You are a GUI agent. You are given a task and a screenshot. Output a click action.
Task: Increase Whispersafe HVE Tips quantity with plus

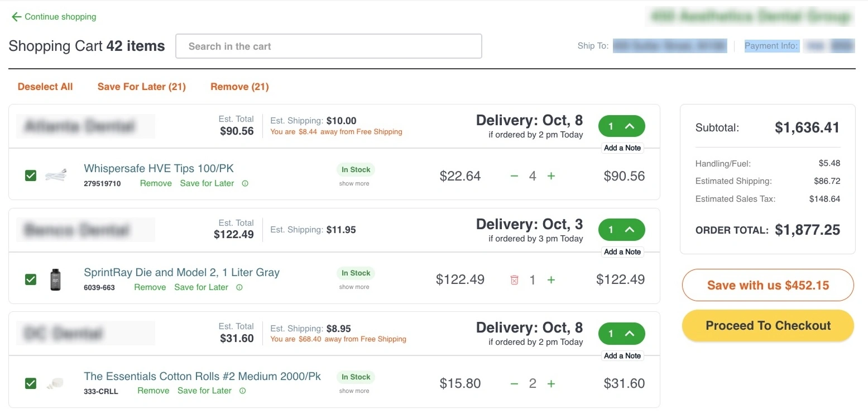coord(551,176)
